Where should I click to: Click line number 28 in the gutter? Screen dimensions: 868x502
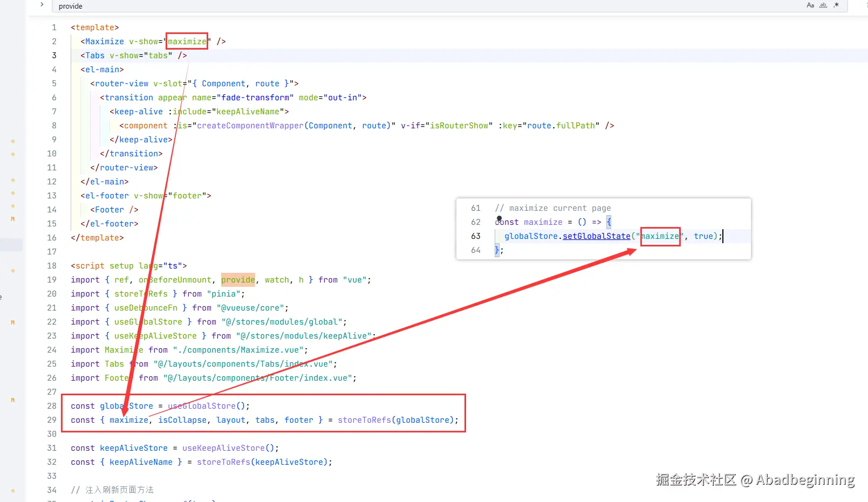52,406
